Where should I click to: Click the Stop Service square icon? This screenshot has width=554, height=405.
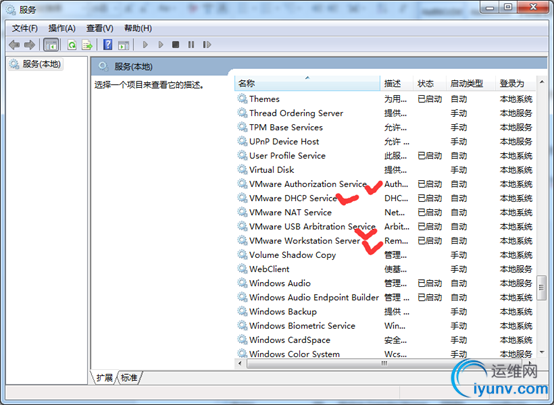(x=176, y=45)
